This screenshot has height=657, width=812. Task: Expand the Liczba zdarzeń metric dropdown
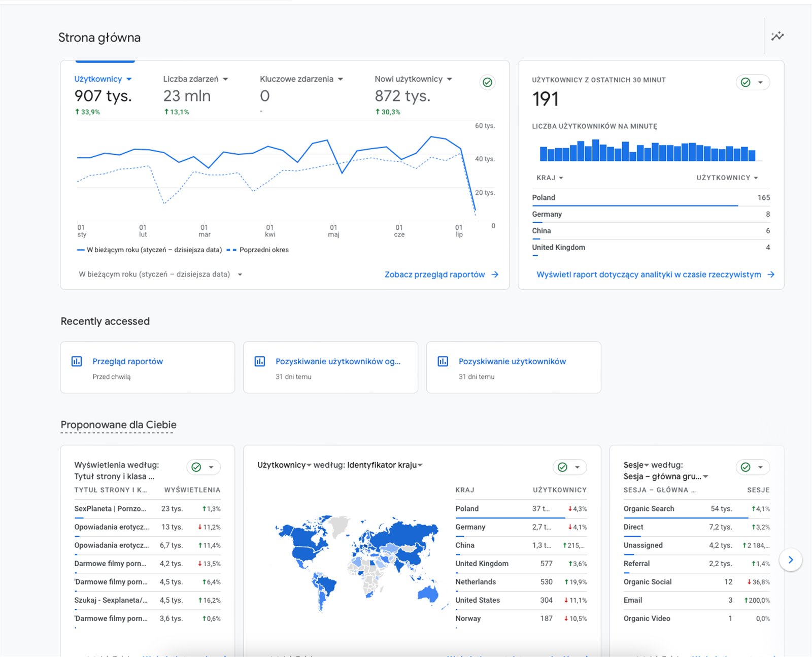pos(225,79)
